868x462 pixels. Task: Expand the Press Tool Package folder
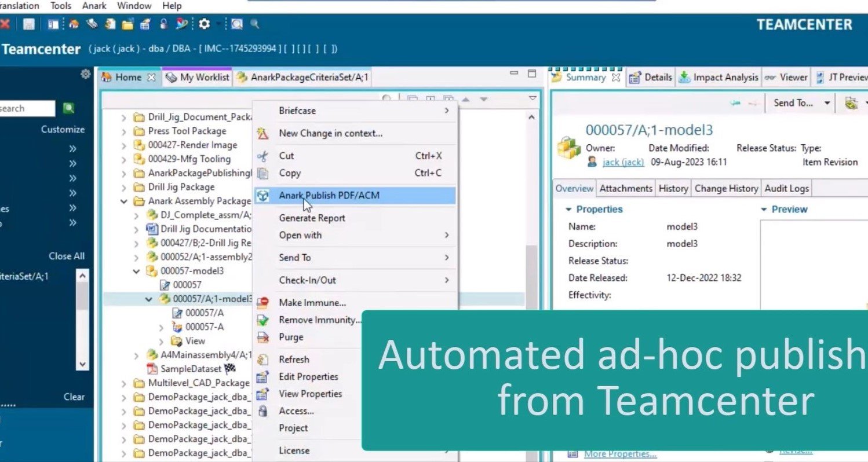coord(124,131)
